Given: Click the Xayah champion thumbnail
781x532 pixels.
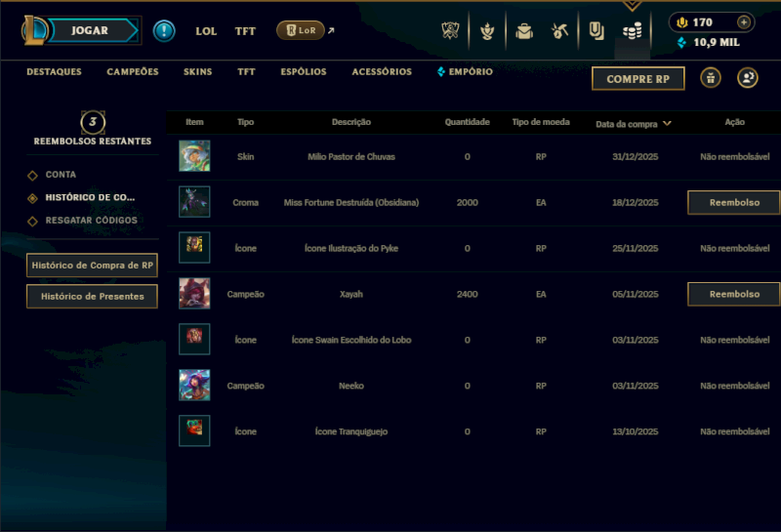Looking at the screenshot, I should pos(194,294).
